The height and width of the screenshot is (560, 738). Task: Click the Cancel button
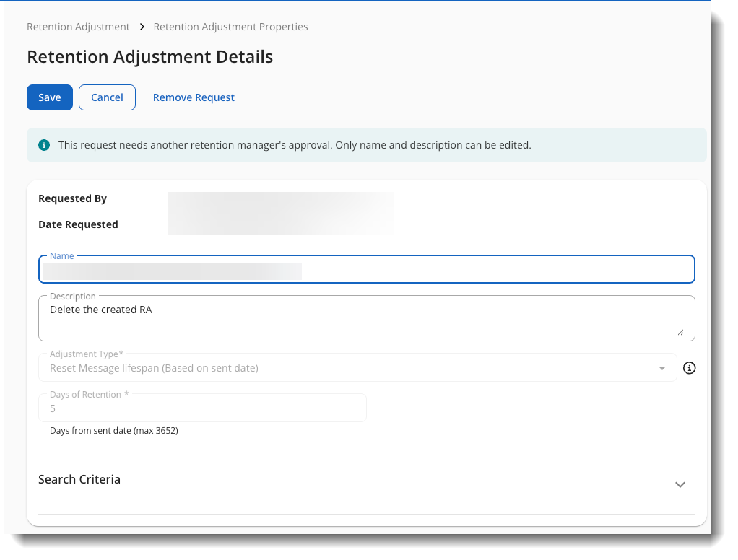(x=107, y=97)
